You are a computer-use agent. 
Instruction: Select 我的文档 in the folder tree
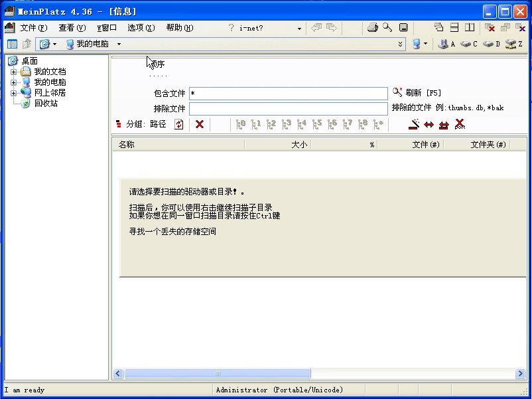(x=50, y=72)
